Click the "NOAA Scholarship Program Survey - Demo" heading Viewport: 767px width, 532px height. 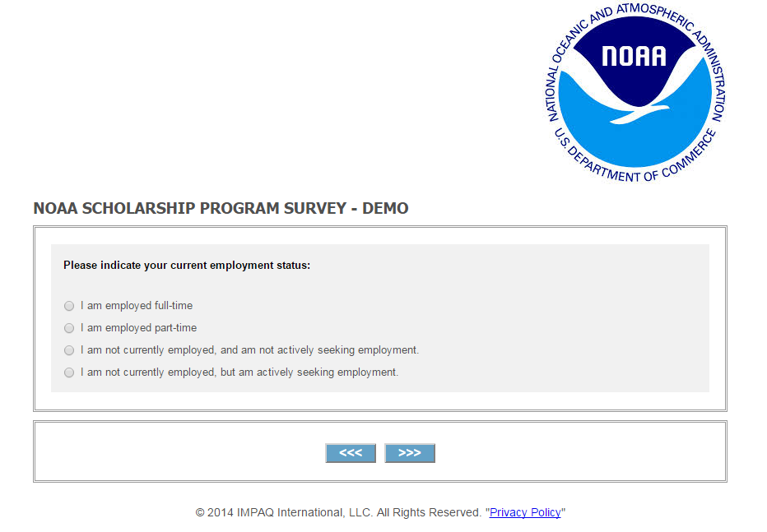221,209
